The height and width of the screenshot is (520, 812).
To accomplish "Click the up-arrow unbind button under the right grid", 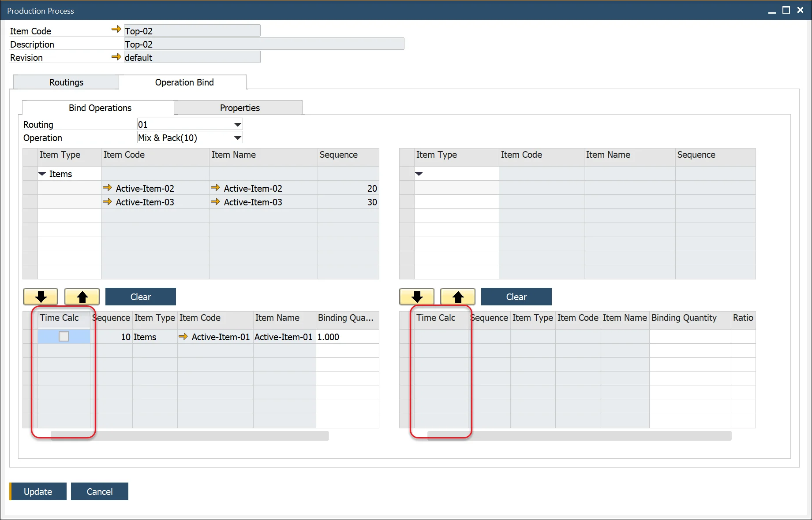I will (457, 297).
